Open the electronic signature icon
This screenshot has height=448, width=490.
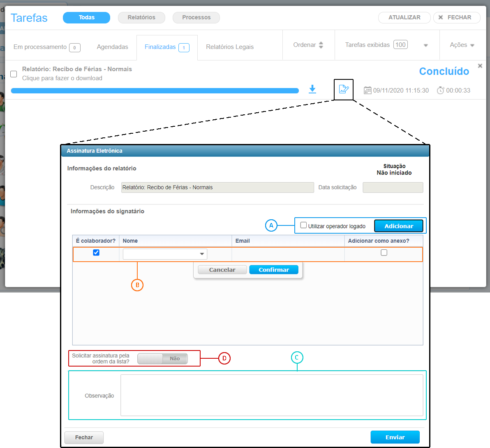(344, 89)
